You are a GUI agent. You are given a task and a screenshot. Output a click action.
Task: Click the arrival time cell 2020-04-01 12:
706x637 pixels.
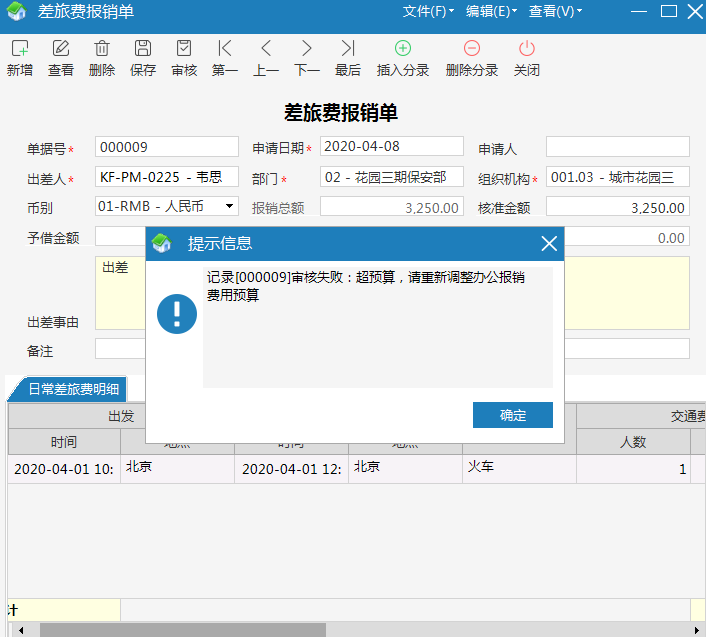[291, 469]
